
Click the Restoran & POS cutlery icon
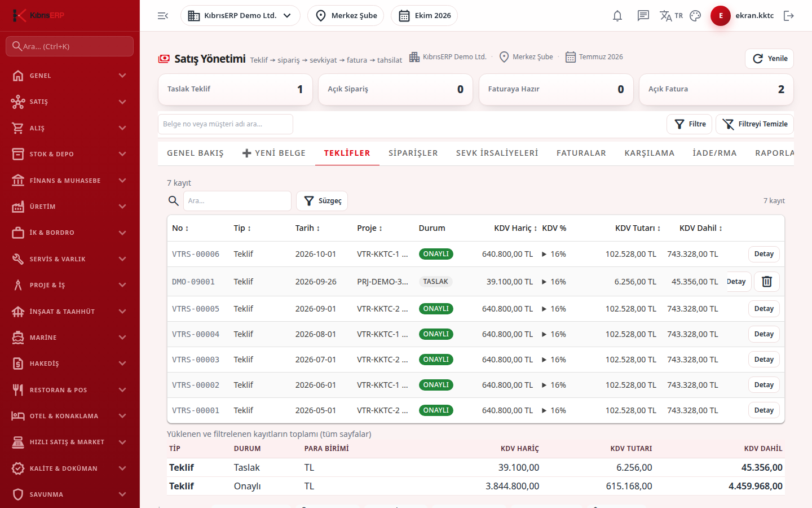(x=18, y=390)
